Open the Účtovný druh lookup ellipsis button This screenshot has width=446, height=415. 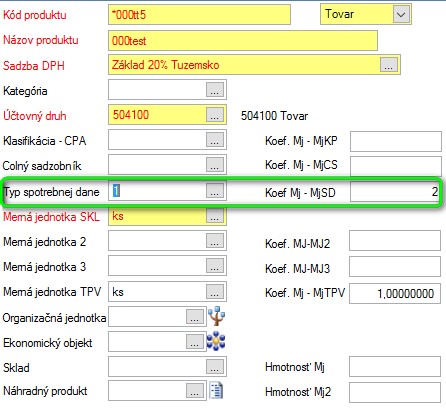click(215, 115)
